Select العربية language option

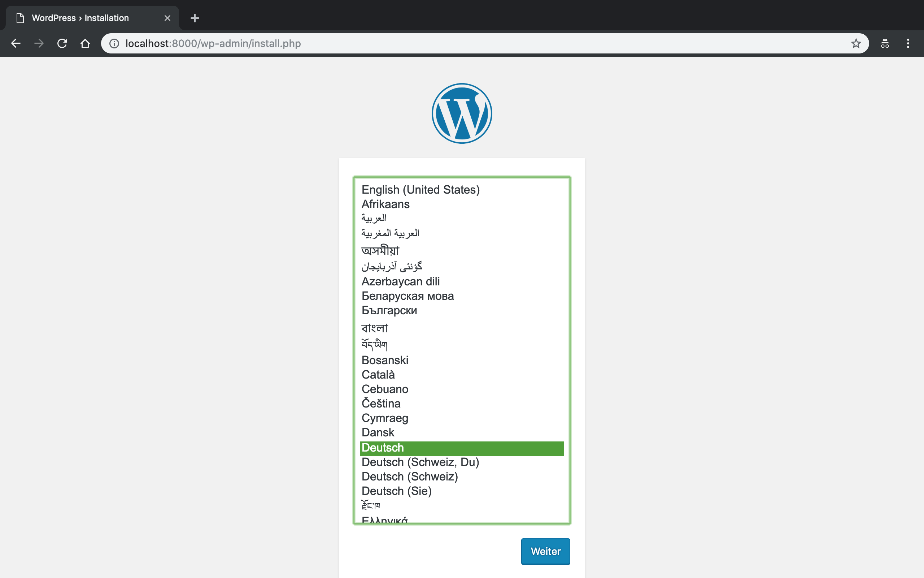point(462,219)
